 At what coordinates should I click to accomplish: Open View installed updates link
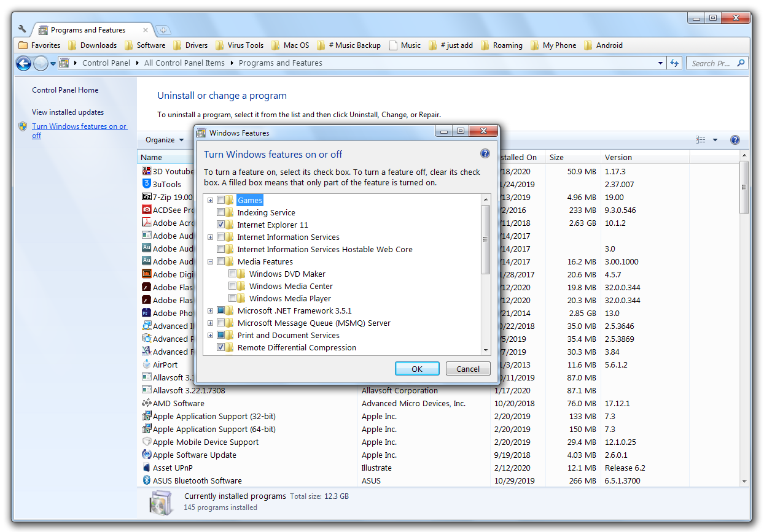[68, 112]
